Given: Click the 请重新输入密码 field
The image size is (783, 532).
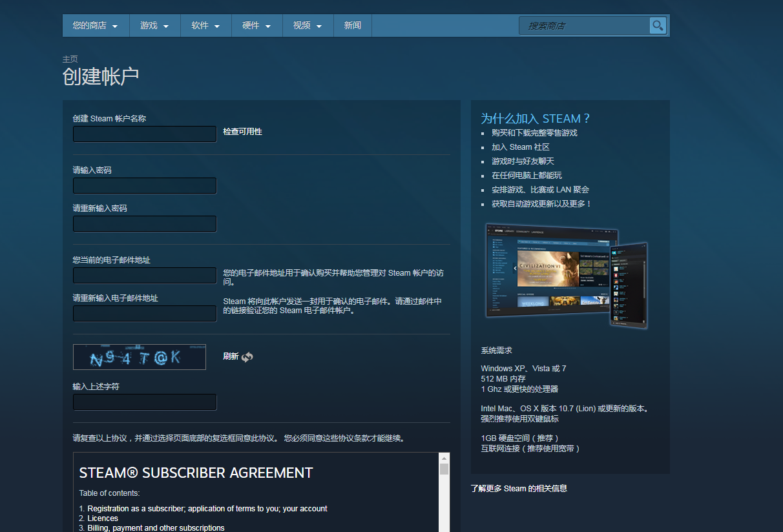Looking at the screenshot, I should click(x=145, y=224).
